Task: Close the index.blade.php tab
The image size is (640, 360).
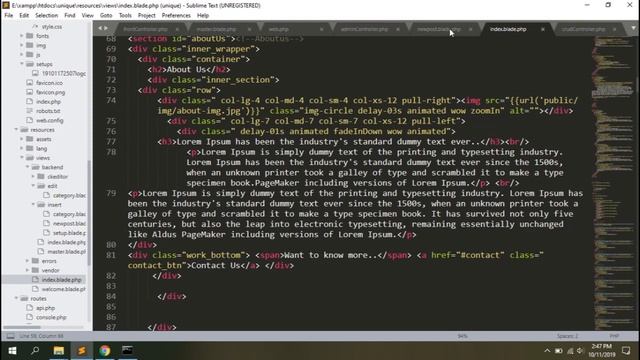Action: [x=543, y=29]
